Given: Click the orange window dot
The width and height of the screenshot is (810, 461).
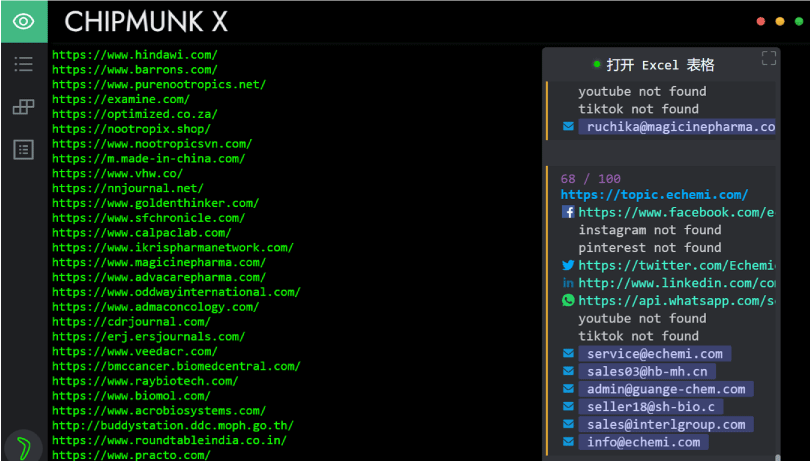Looking at the screenshot, I should pyautogui.click(x=780, y=21).
